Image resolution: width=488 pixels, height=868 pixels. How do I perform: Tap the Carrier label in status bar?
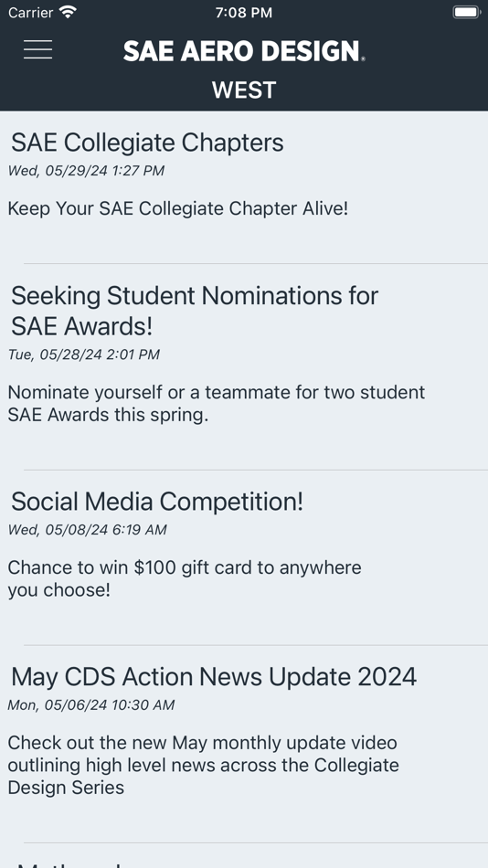(30, 12)
